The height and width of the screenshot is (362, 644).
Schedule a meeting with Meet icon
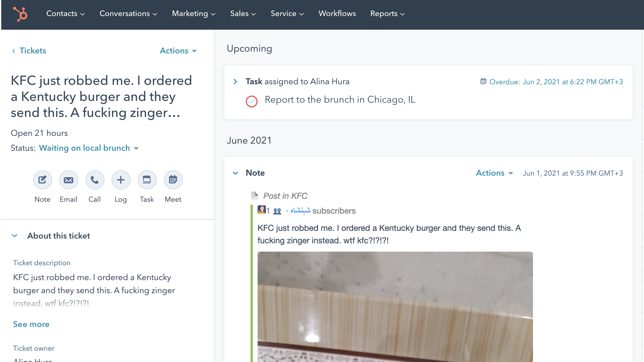(173, 180)
